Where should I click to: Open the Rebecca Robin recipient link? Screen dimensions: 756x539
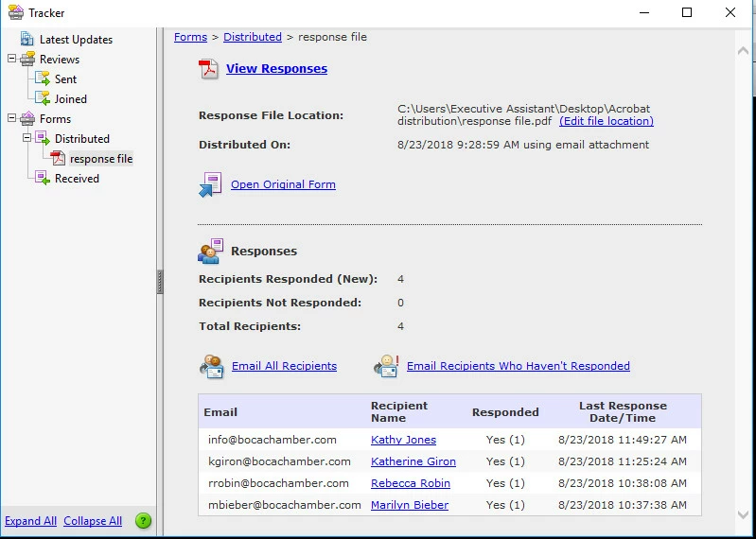[x=411, y=483]
